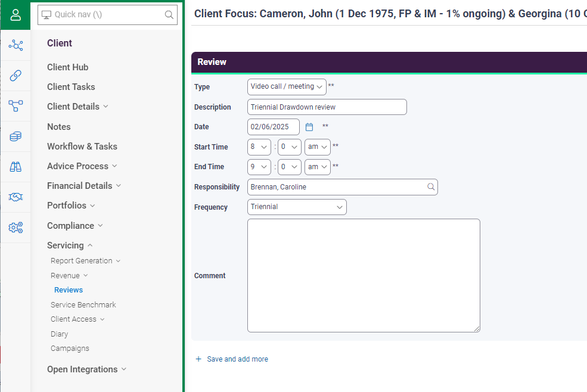Click Save and add more link
The height and width of the screenshot is (392, 587).
click(232, 359)
